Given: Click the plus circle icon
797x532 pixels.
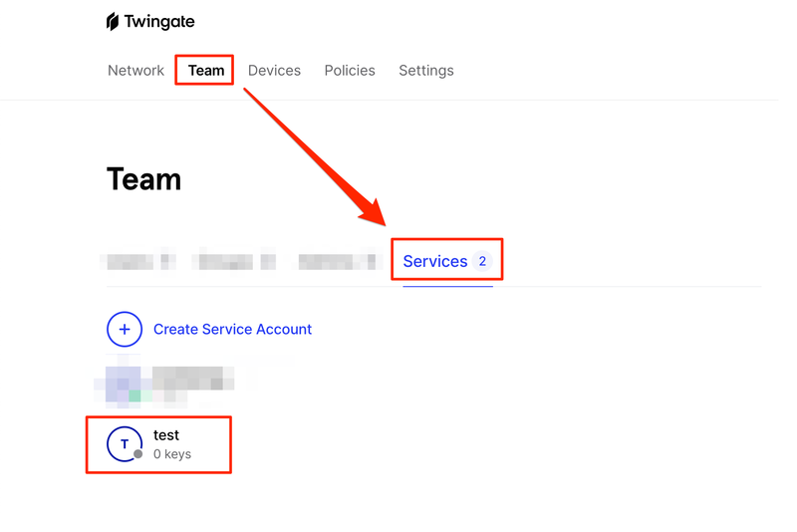Looking at the screenshot, I should click(x=125, y=329).
